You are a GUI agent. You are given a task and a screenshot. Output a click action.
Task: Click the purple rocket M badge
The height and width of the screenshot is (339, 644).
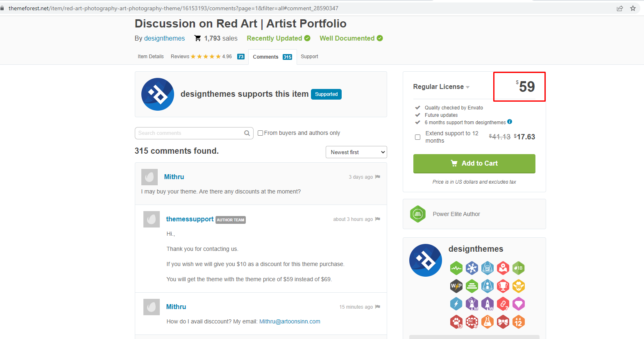pyautogui.click(x=472, y=304)
